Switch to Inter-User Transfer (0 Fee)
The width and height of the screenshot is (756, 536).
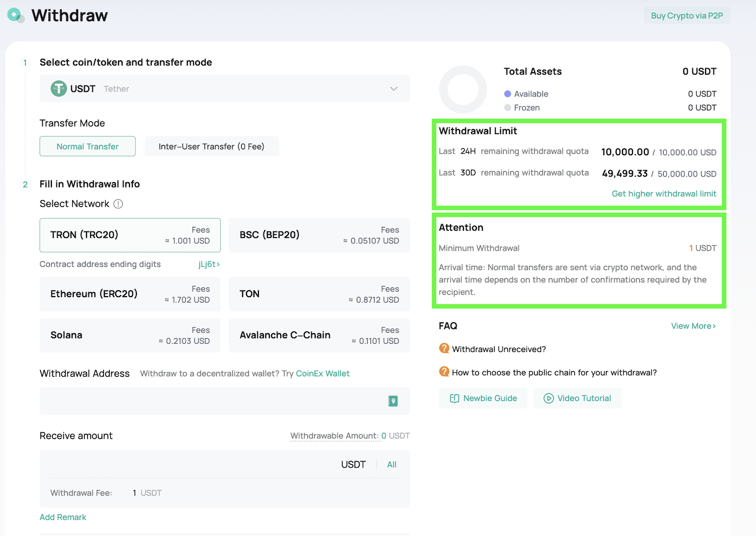click(211, 146)
